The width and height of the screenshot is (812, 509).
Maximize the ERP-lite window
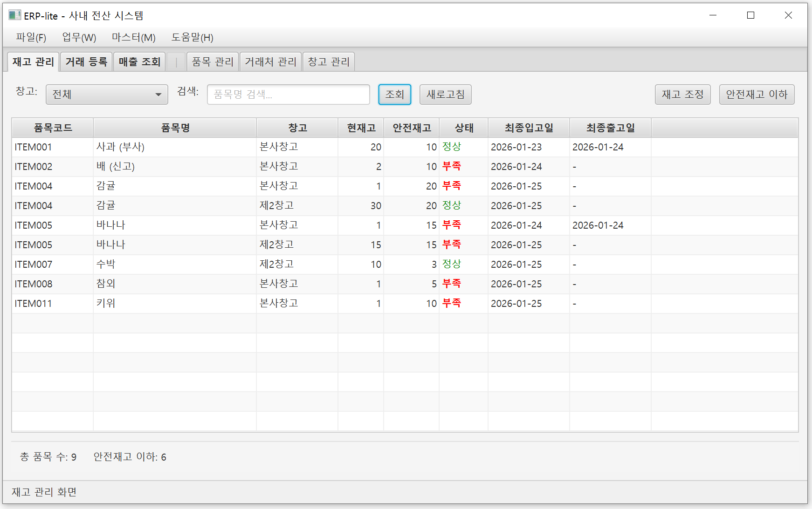coord(750,15)
